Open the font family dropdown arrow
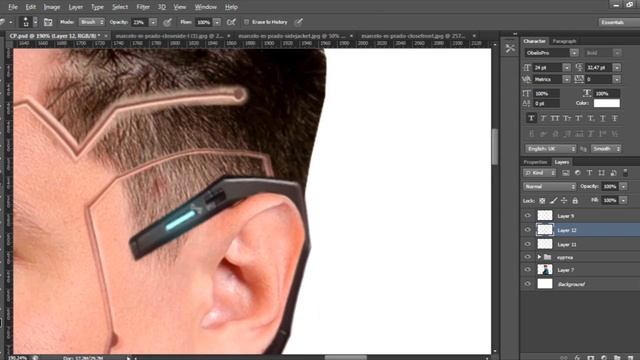Image resolution: width=640 pixels, height=360 pixels. pos(574,53)
